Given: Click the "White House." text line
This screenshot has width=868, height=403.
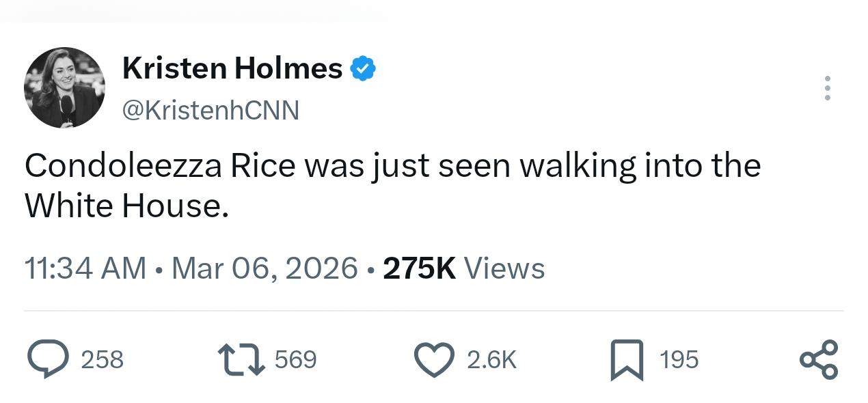Looking at the screenshot, I should tap(126, 206).
